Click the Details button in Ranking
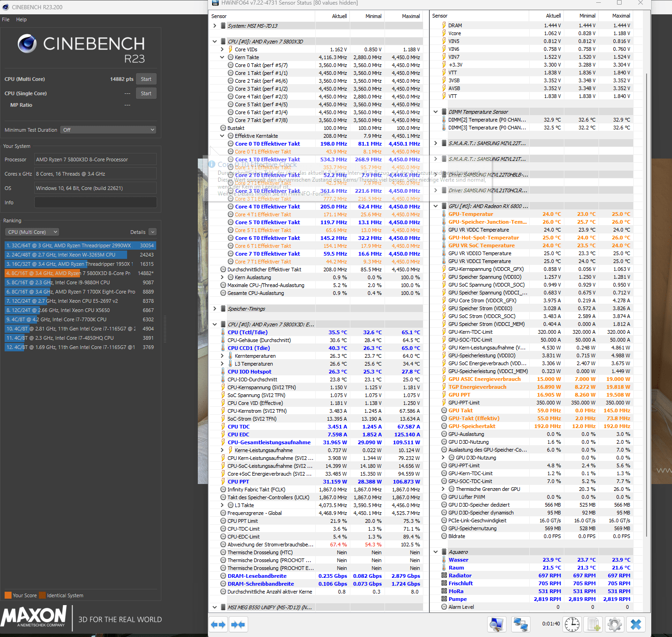 pos(138,232)
